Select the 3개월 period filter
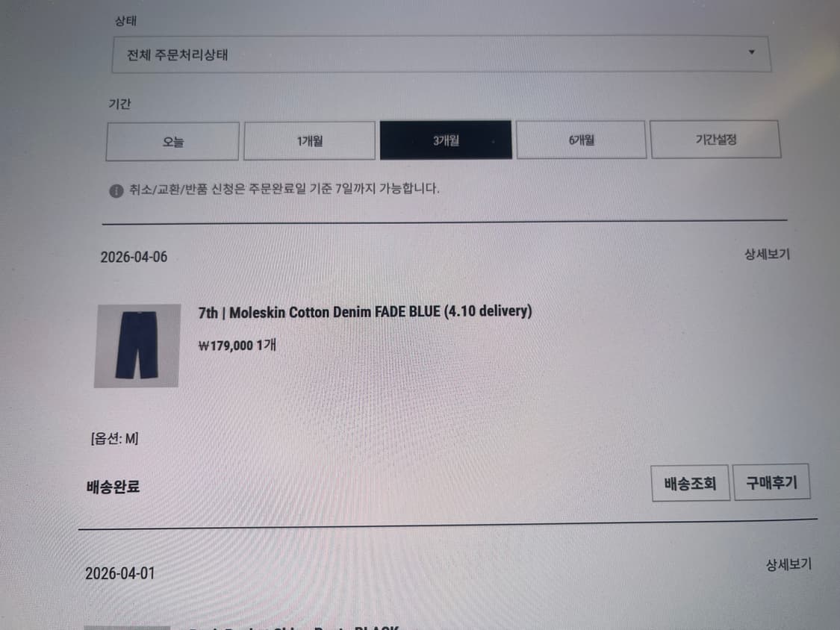 pos(446,140)
